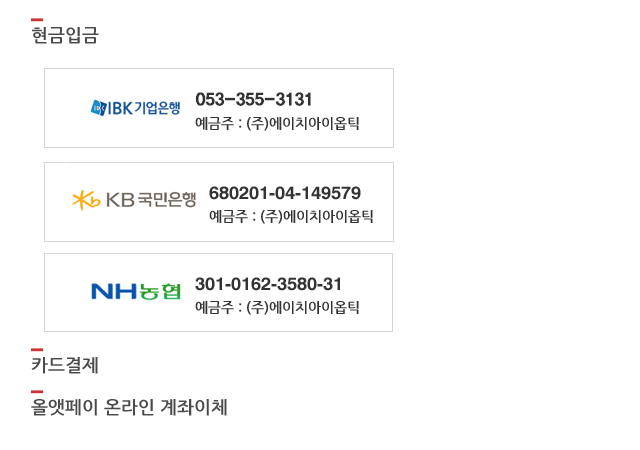Click the red dash above 현금입금

(37, 20)
